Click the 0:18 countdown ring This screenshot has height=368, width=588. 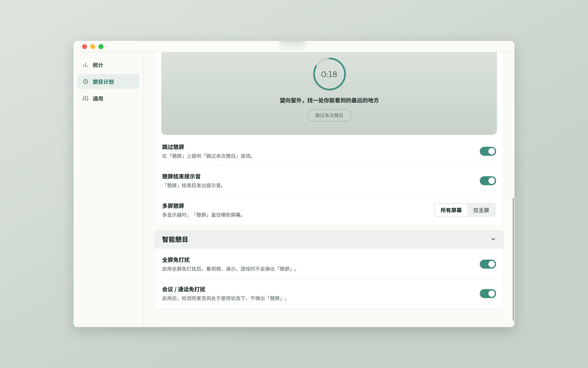tap(329, 74)
